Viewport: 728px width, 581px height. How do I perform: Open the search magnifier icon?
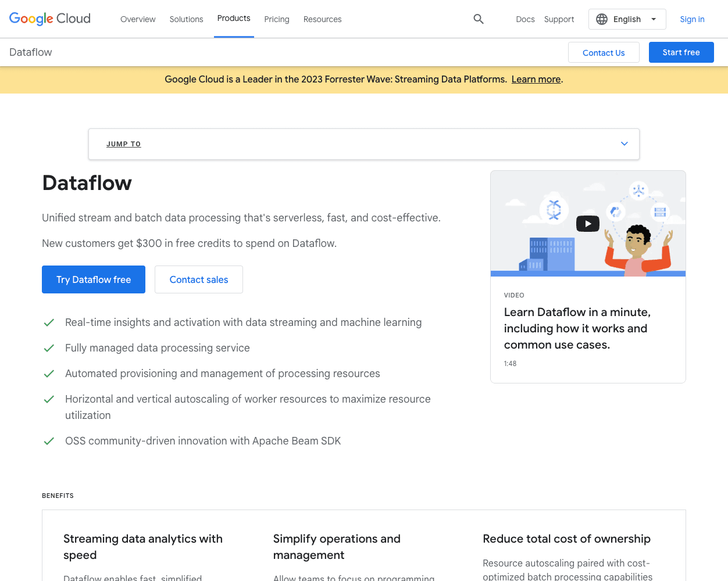click(479, 19)
